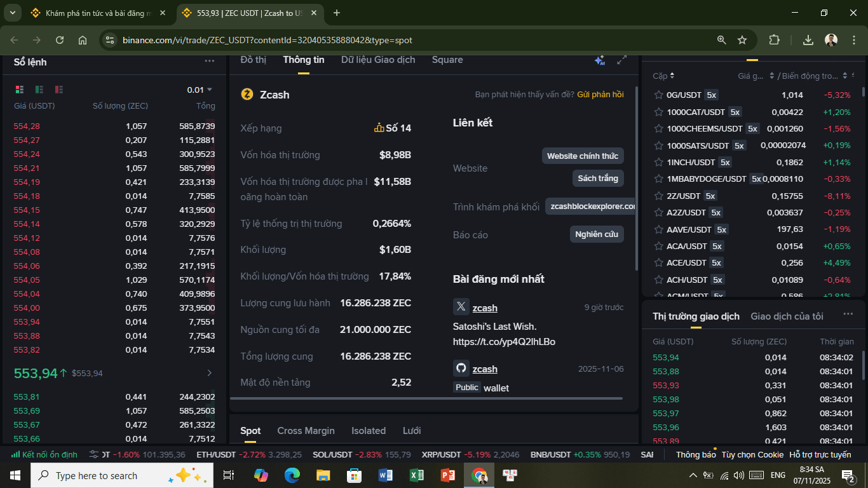Open the Square tab
Screen dimensions: 868x488
tap(447, 60)
